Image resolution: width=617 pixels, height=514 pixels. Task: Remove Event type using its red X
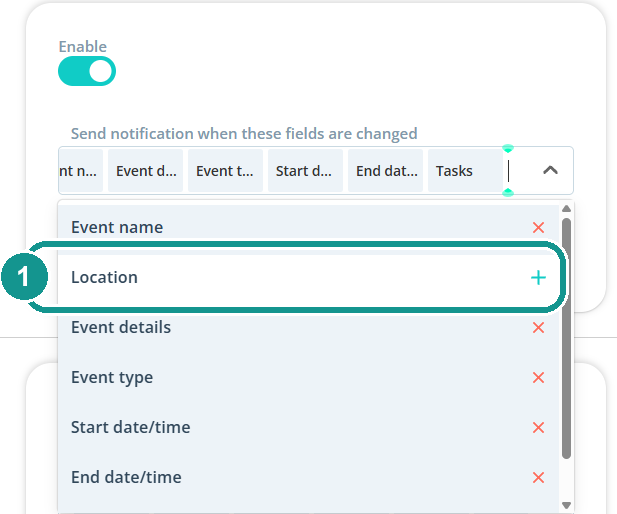538,377
